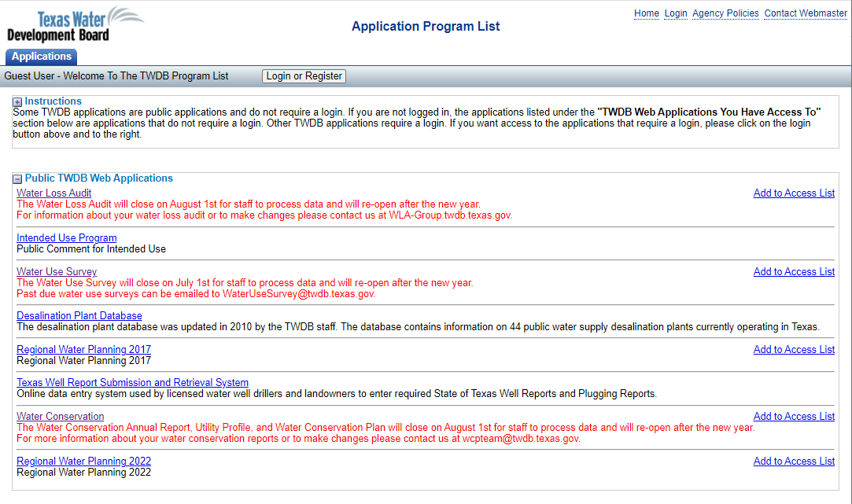Open Texas Well Report Submission and Retrieval System
852x504 pixels.
(x=133, y=382)
